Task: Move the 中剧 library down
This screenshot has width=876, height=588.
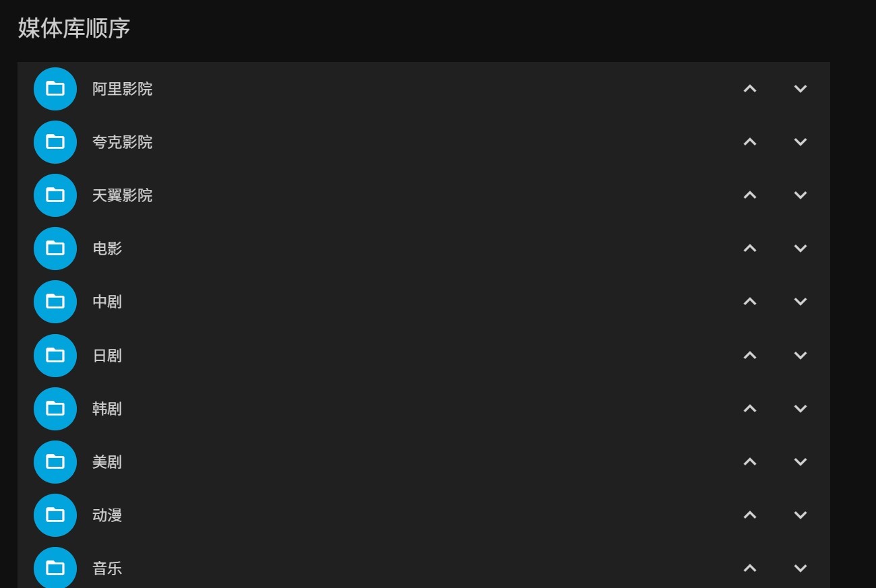Action: 801,302
